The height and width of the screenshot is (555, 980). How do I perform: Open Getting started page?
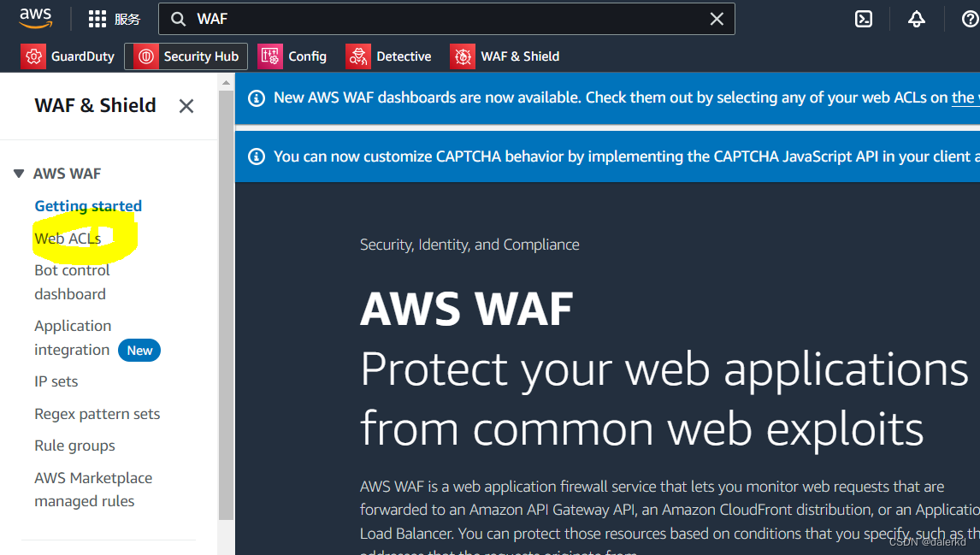click(88, 205)
